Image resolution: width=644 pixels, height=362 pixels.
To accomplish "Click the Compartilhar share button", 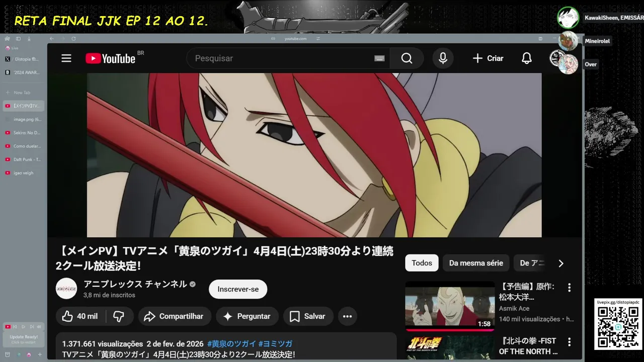I will [175, 316].
